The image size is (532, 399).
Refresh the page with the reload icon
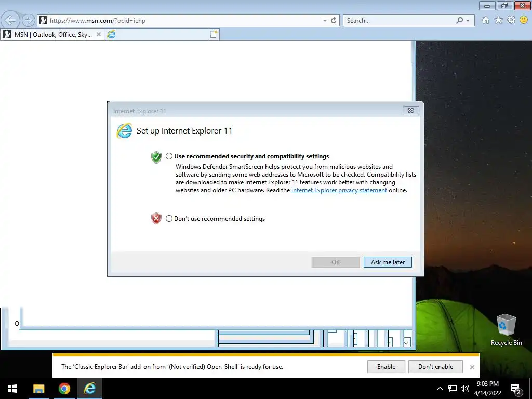(x=334, y=21)
